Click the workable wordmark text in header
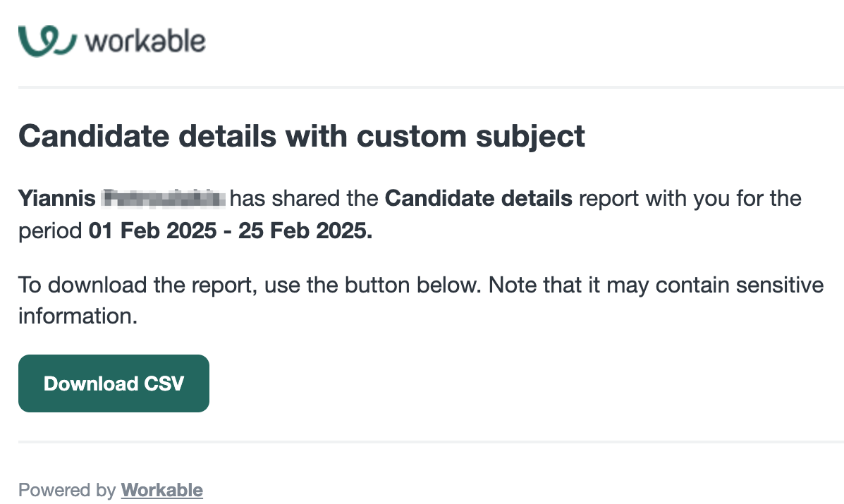 coord(145,42)
